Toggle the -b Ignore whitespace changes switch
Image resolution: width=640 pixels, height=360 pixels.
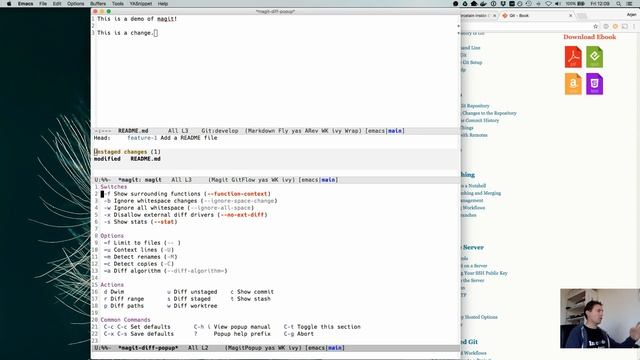pos(191,201)
